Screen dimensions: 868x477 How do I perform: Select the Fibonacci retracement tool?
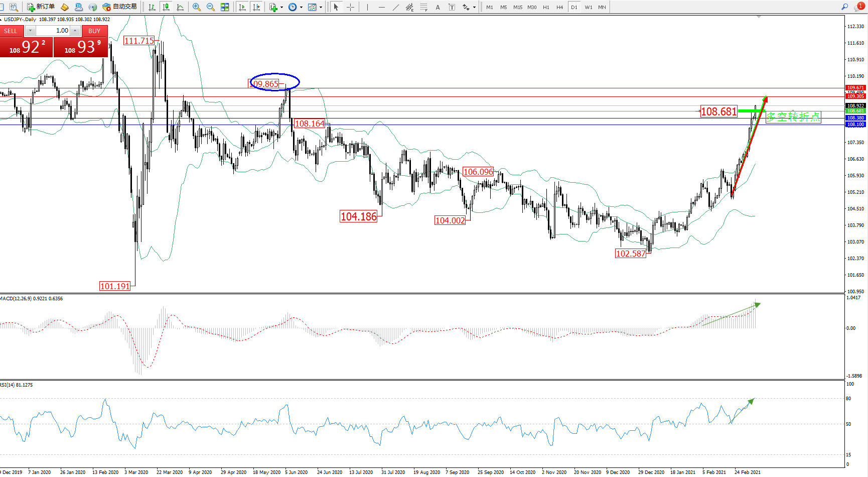[x=424, y=7]
